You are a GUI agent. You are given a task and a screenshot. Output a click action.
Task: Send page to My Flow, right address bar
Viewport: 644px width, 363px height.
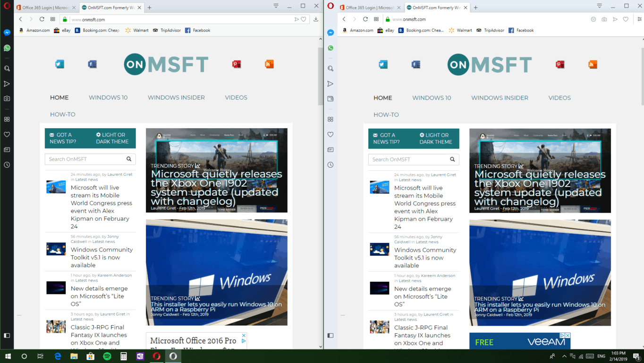tap(615, 19)
